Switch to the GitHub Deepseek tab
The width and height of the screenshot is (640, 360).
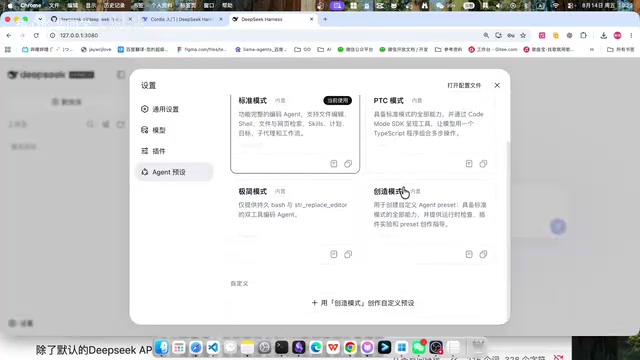click(x=91, y=19)
